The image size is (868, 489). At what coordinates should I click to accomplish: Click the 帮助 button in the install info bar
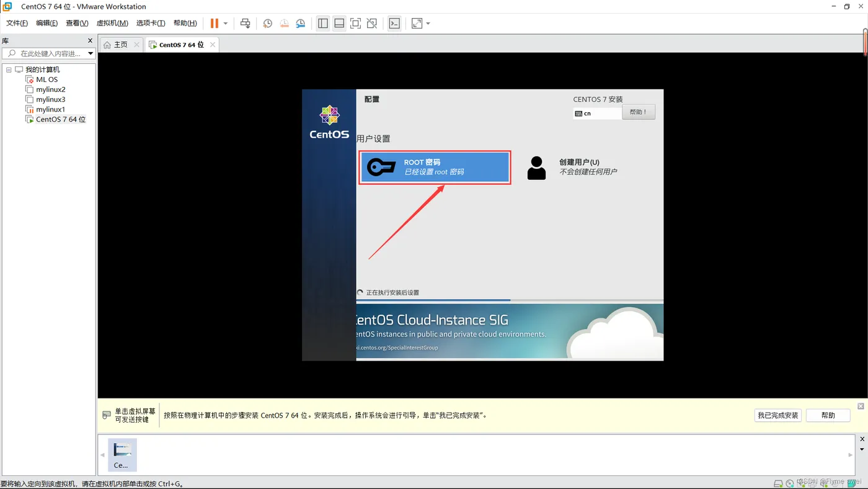coord(828,415)
